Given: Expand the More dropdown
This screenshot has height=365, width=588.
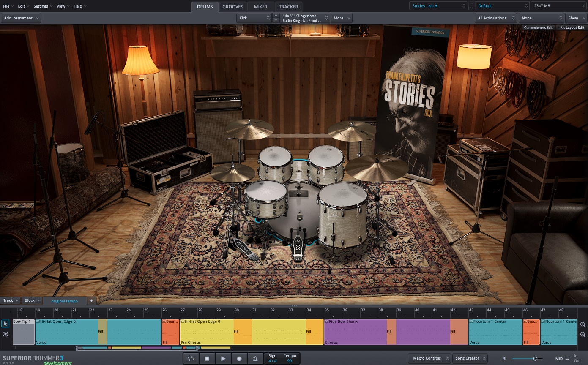Looking at the screenshot, I should click(342, 18).
